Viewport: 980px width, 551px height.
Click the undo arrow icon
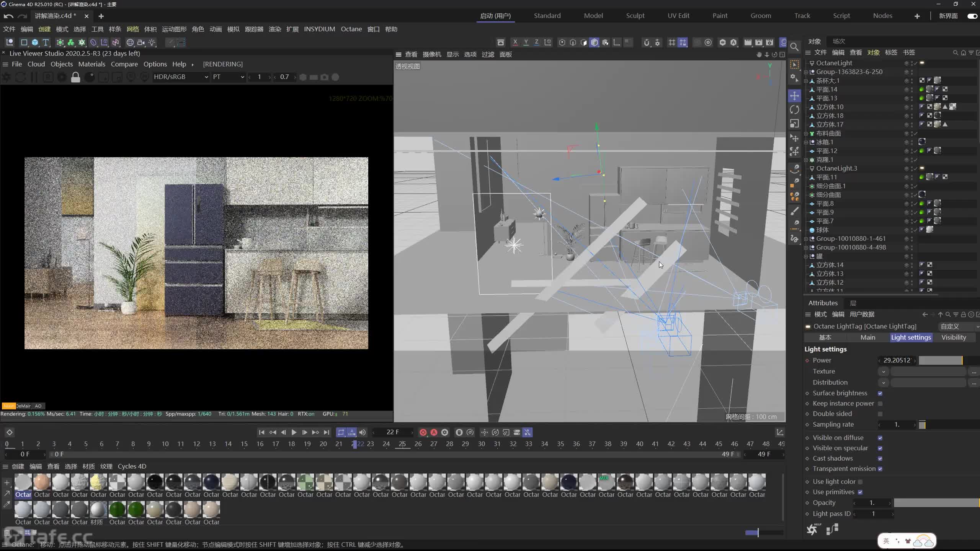(x=8, y=16)
